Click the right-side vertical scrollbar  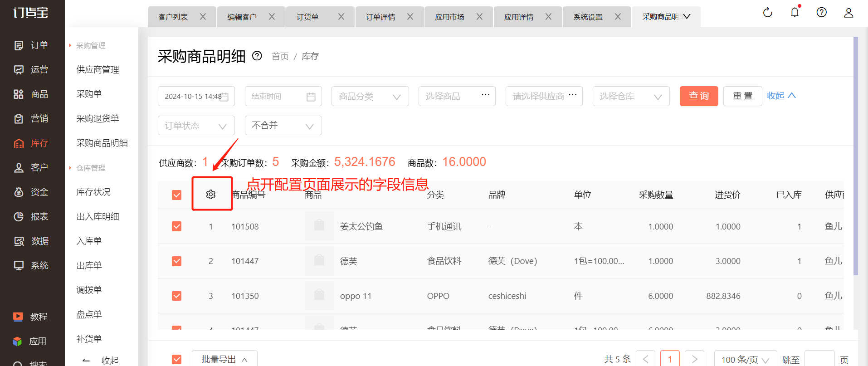coord(855,154)
